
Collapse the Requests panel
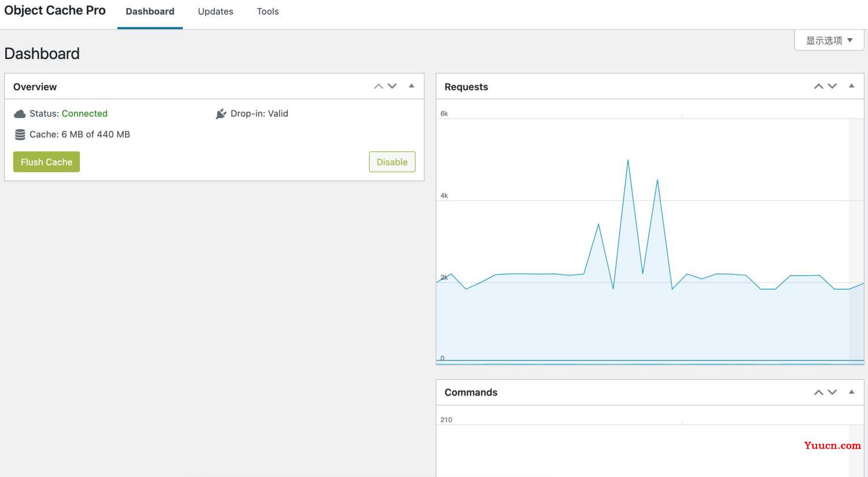851,86
